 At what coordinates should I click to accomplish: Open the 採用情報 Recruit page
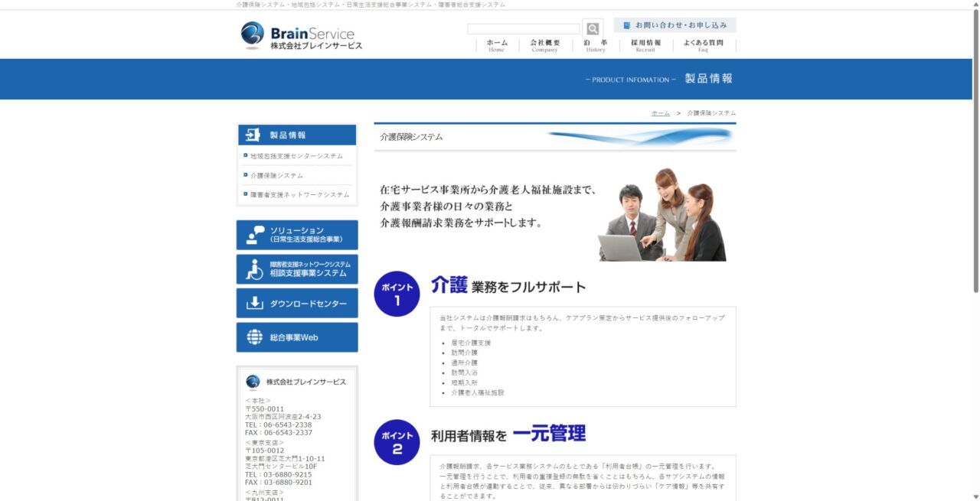645,46
